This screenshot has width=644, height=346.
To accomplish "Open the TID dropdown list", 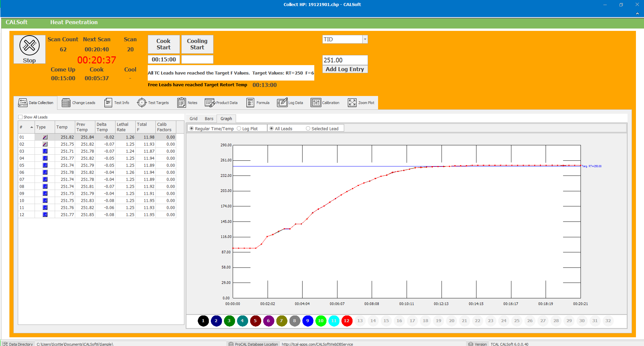I will tap(365, 39).
